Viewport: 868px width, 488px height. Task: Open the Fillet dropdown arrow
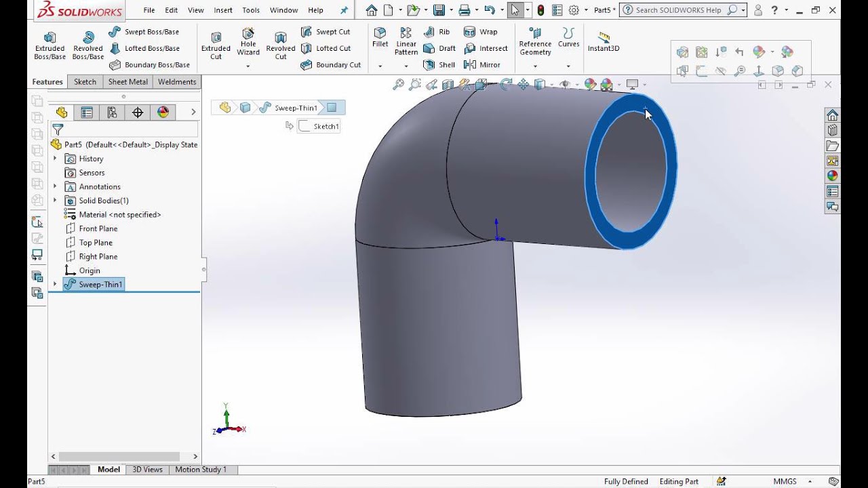pos(380,66)
